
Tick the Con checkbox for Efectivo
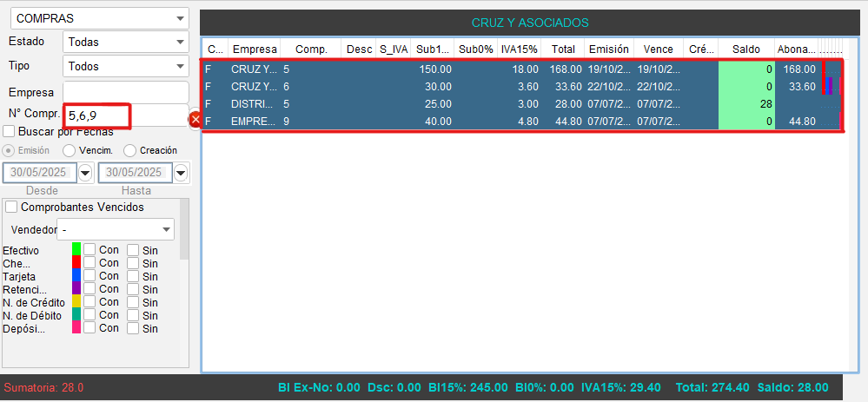pos(89,250)
